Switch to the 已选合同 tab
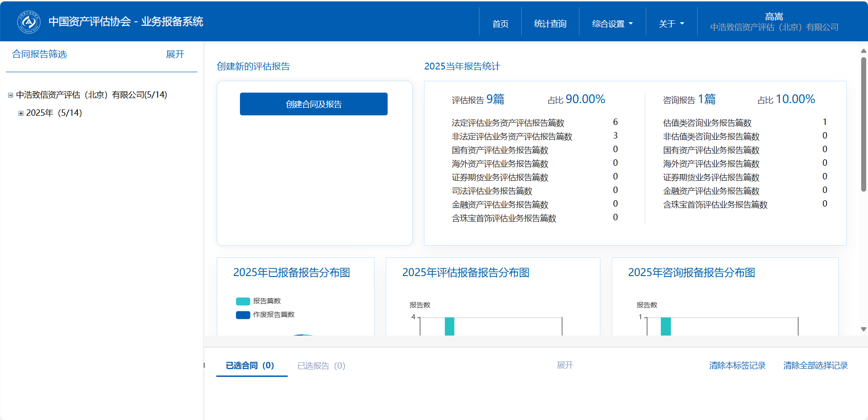Screen dimensions: 868x420 pyautogui.click(x=250, y=366)
